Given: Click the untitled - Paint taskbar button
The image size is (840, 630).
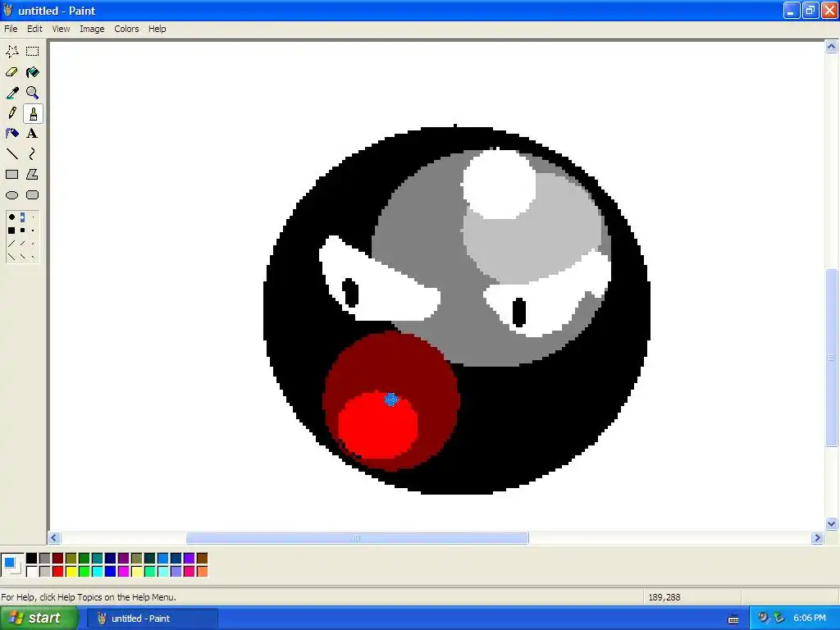Looking at the screenshot, I should pos(153,619).
